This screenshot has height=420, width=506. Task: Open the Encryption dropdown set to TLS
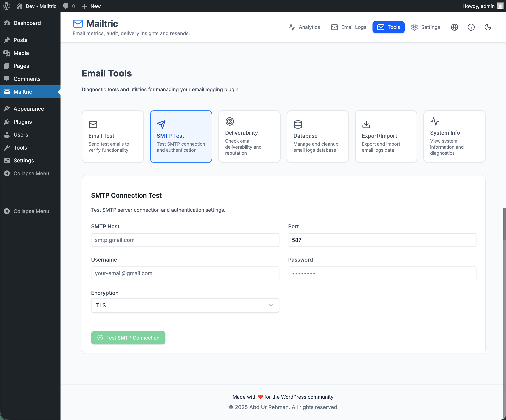(x=185, y=305)
